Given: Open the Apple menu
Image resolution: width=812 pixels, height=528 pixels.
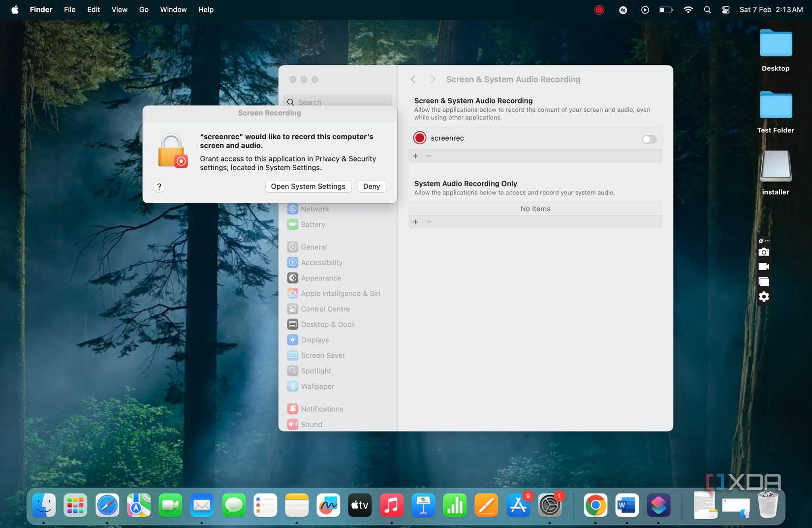Looking at the screenshot, I should coord(15,10).
